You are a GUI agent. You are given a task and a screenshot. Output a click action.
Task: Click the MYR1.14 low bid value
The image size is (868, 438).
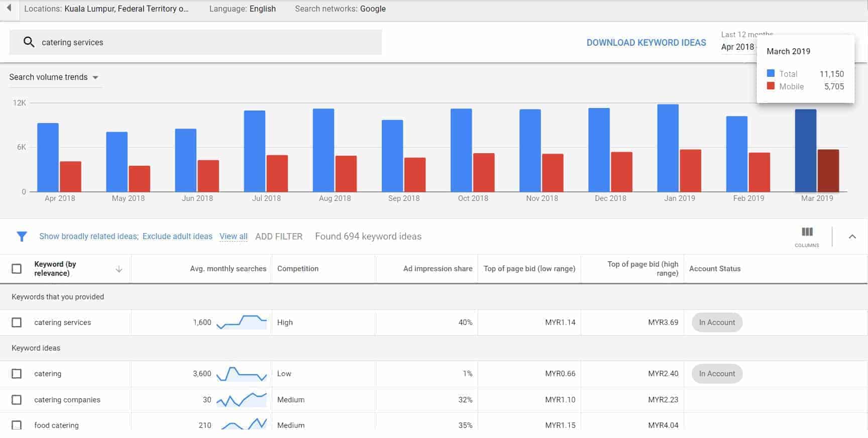[560, 322]
